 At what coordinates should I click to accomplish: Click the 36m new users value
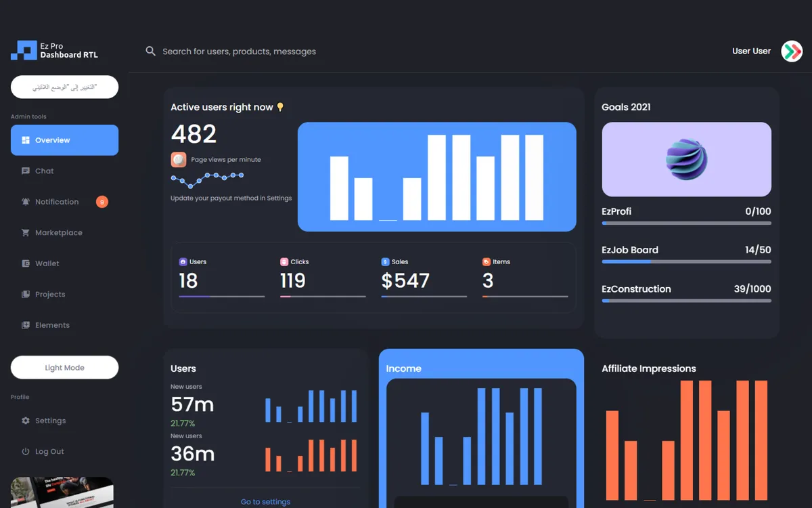pyautogui.click(x=192, y=453)
